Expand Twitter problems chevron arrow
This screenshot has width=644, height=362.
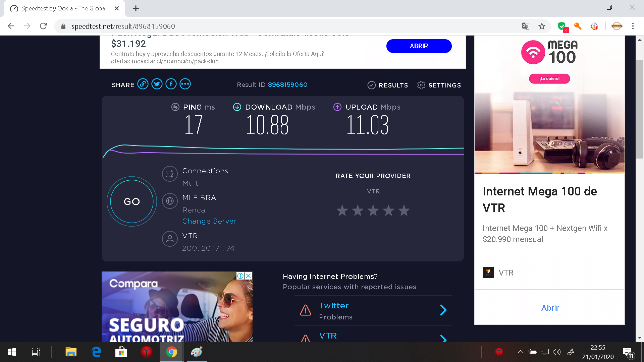coord(443,310)
